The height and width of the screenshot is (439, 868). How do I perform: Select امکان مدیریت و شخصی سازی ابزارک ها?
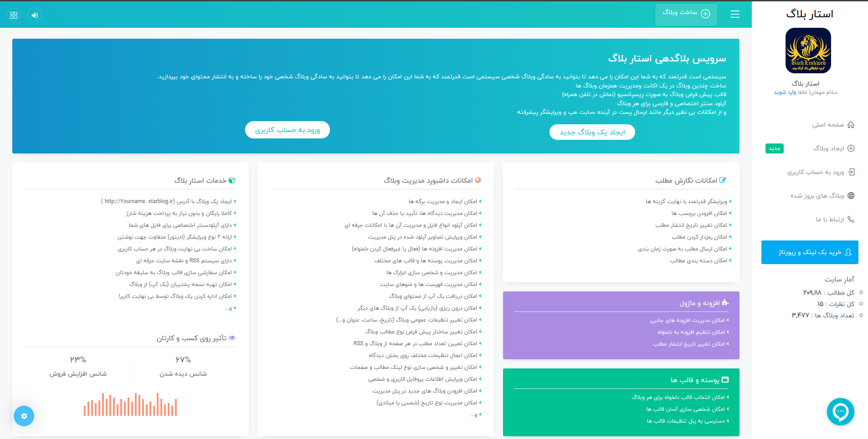(x=432, y=272)
